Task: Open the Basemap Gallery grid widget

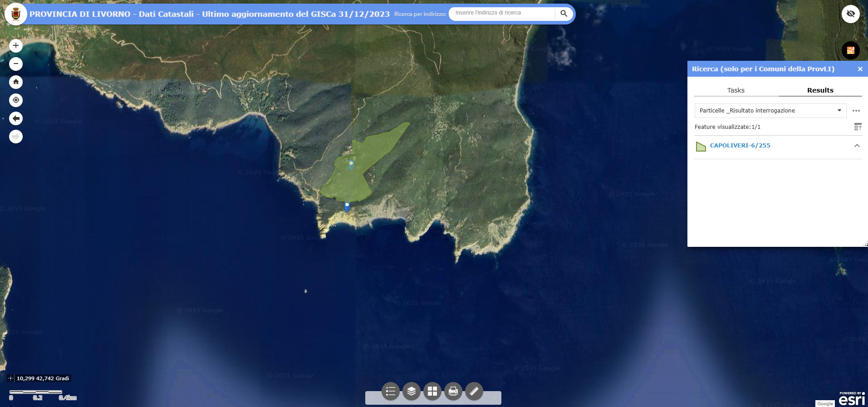Action: pos(432,391)
